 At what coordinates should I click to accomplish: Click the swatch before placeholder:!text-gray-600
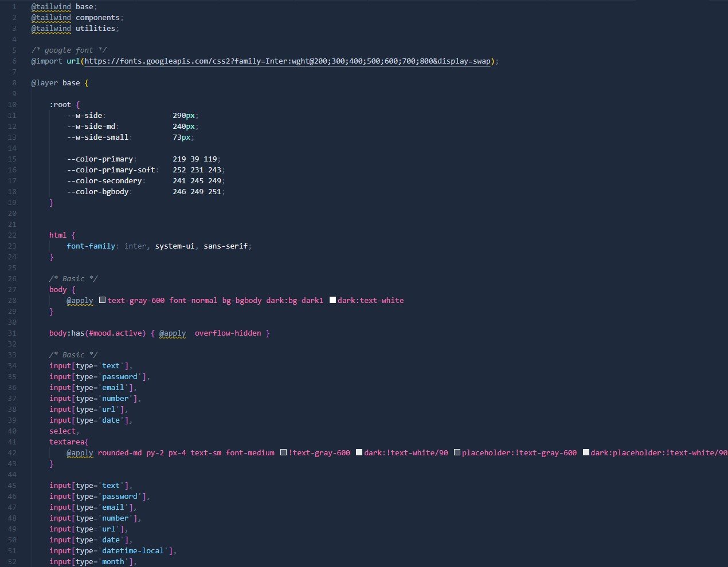[x=457, y=452]
